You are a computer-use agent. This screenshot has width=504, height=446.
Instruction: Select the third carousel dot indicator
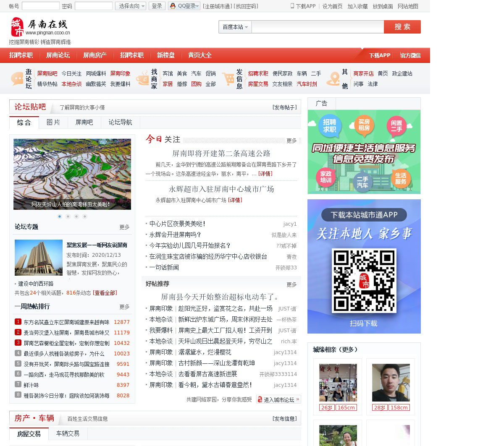point(76,216)
